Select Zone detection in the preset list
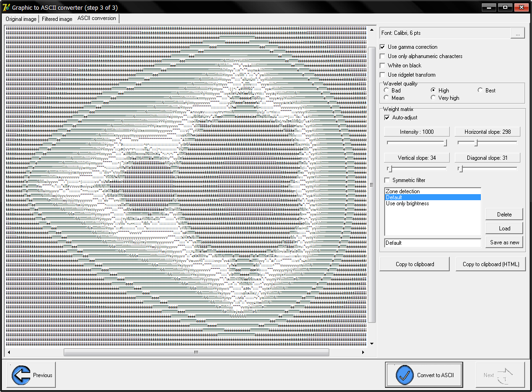 tap(403, 191)
